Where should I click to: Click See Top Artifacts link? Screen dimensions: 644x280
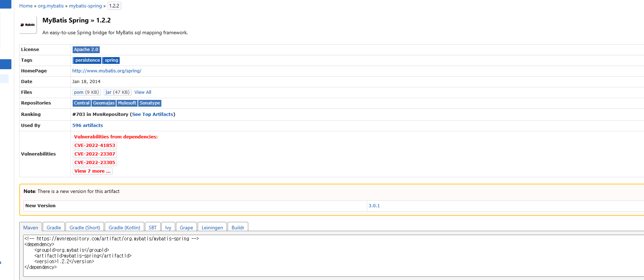[x=152, y=114]
